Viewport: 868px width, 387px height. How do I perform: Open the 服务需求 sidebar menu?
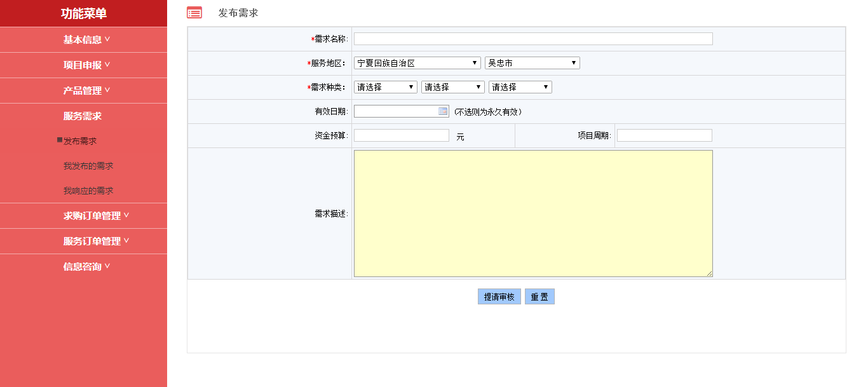tap(83, 116)
